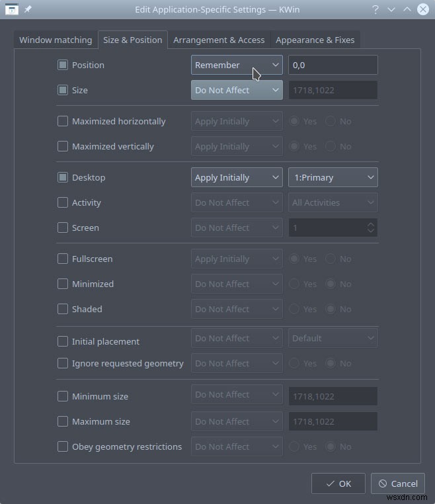435x504 pixels.
Task: Open the window menu icon in title bar
Action: coord(11,9)
